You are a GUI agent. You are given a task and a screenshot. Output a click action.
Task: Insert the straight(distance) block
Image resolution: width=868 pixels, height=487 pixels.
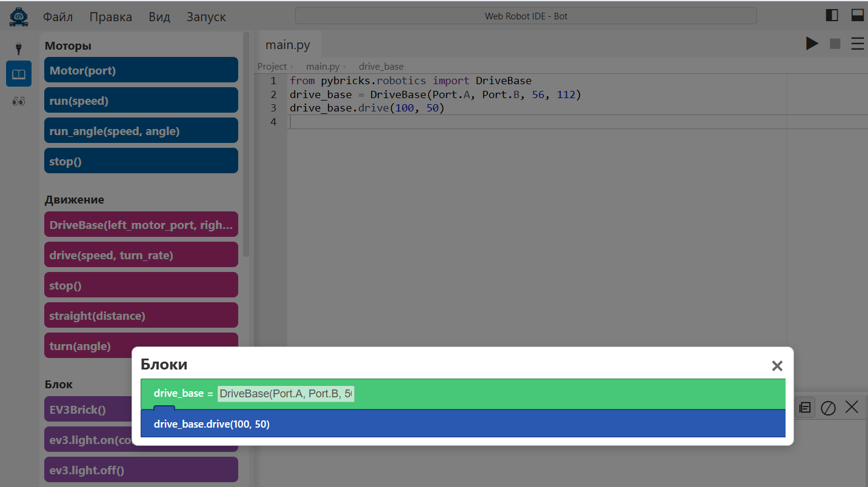pyautogui.click(x=141, y=316)
